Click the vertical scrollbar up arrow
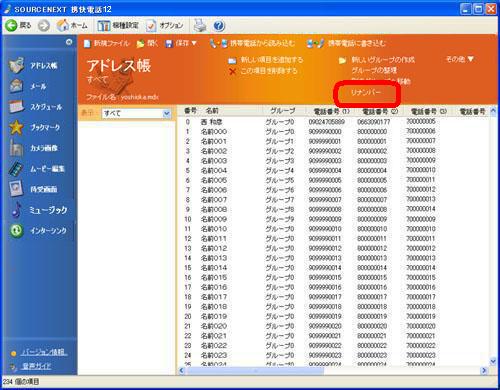This screenshot has width=500, height=390. click(x=493, y=111)
